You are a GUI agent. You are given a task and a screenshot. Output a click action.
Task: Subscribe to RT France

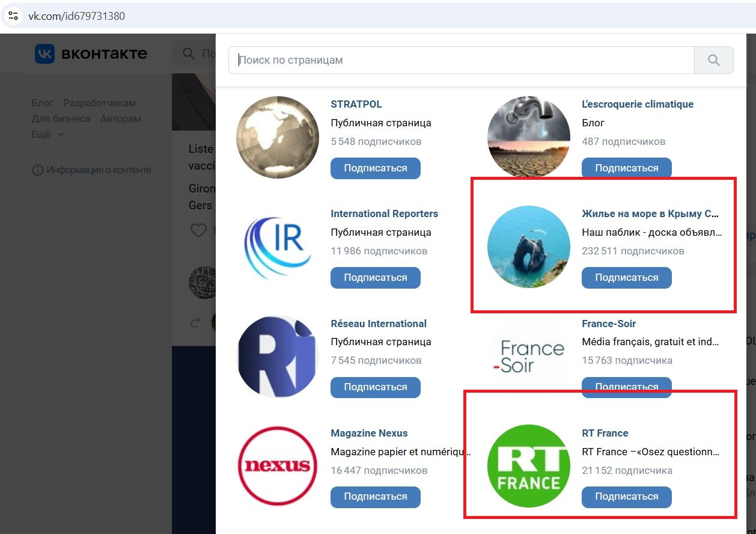coord(627,497)
